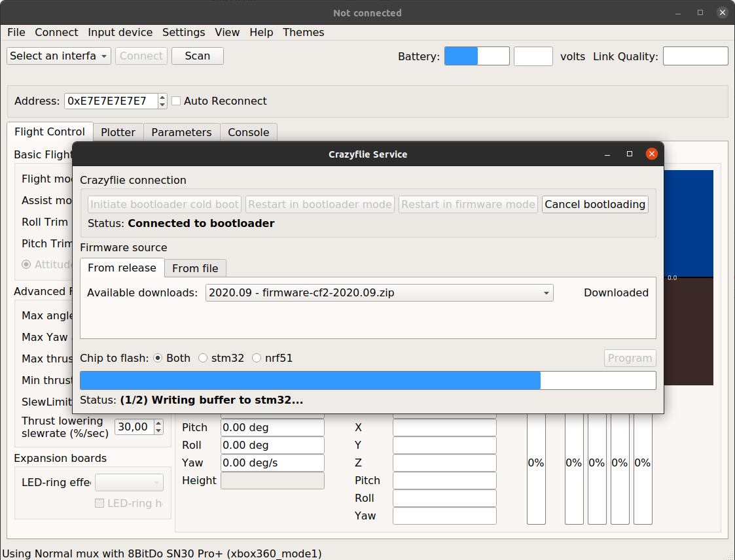Open the Select an interface dropdown

pos(59,56)
